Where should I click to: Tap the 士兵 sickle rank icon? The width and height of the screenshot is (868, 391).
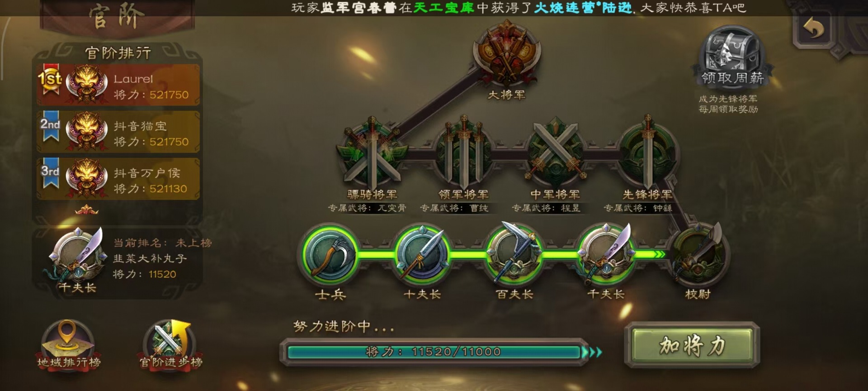point(330,254)
